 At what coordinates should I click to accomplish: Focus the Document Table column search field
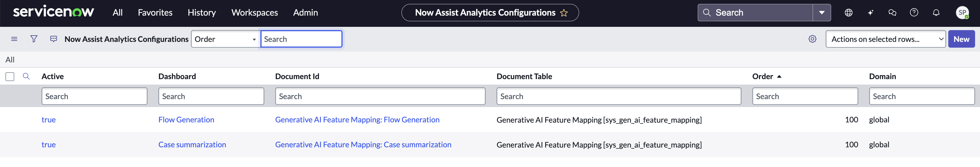(619, 96)
